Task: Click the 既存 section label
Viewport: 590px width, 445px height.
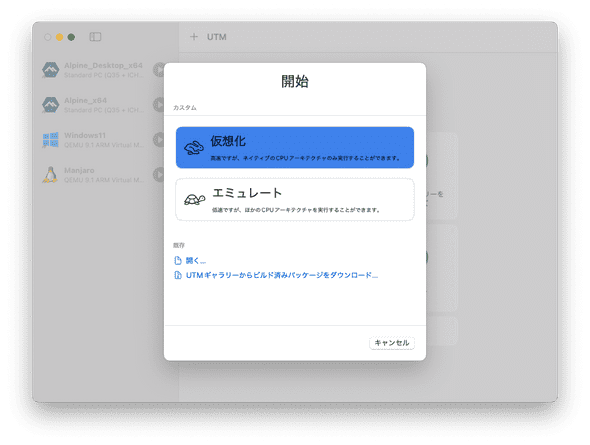Action: pos(179,245)
